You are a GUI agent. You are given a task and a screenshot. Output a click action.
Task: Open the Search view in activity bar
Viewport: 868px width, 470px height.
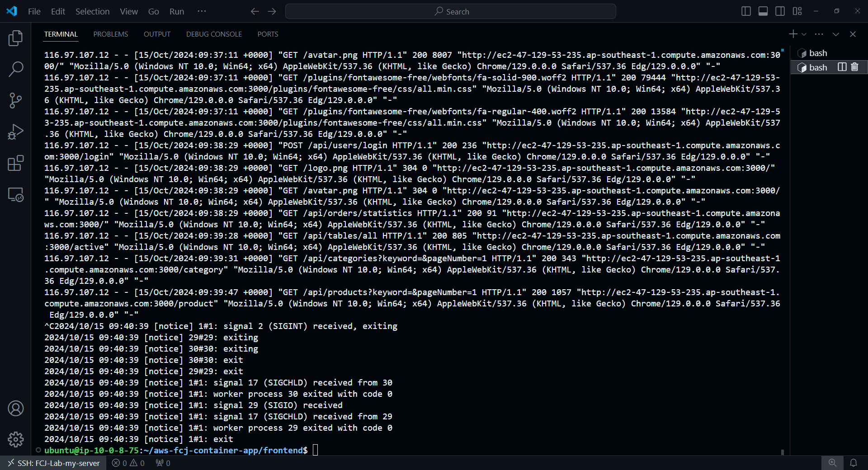coord(15,69)
